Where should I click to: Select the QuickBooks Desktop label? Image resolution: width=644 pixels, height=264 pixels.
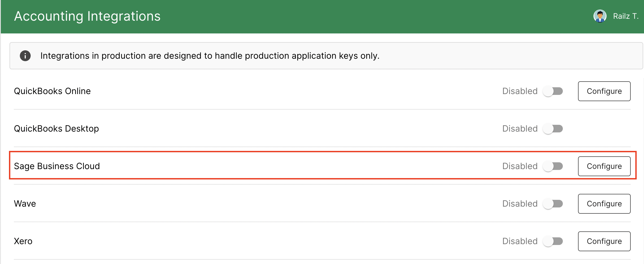click(56, 129)
